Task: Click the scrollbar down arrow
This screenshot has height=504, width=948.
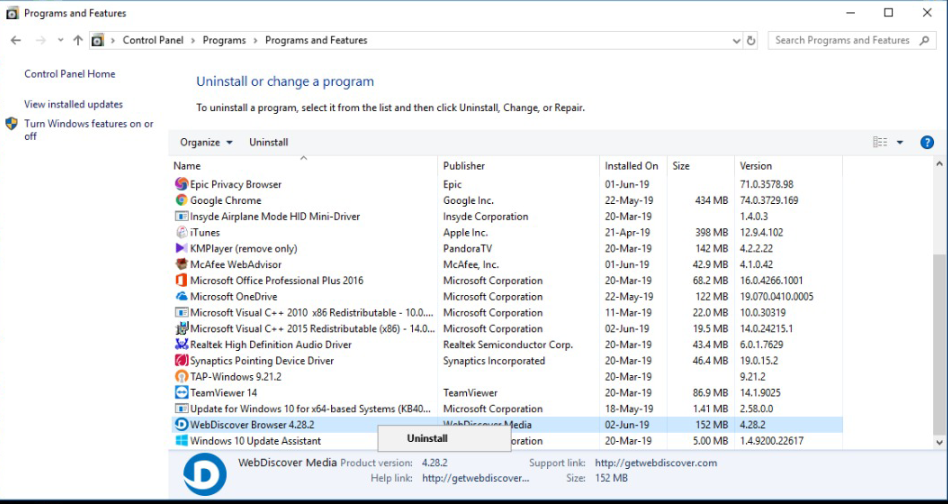Action: click(939, 443)
